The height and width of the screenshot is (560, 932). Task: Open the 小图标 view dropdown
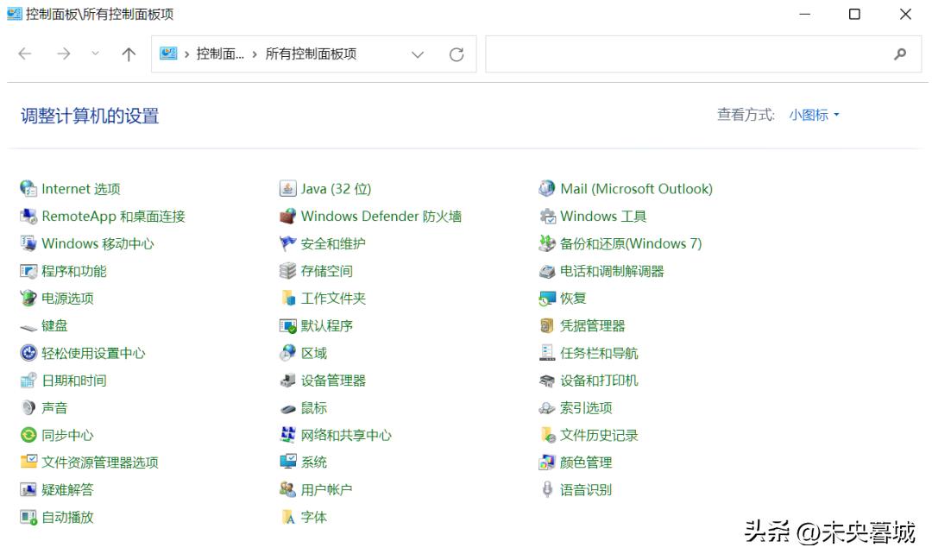[x=810, y=113]
